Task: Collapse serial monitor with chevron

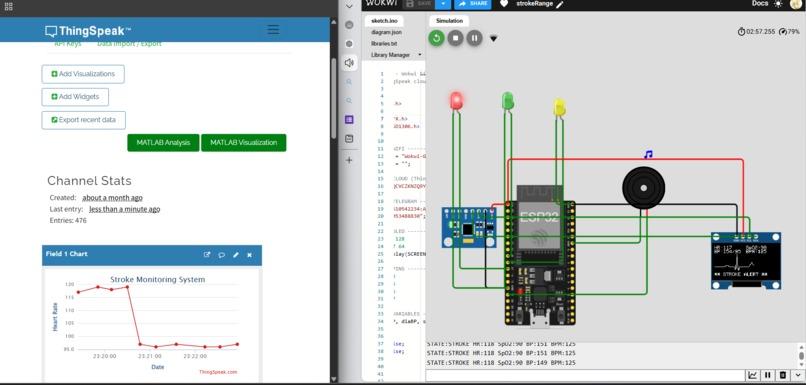Action: (798, 376)
